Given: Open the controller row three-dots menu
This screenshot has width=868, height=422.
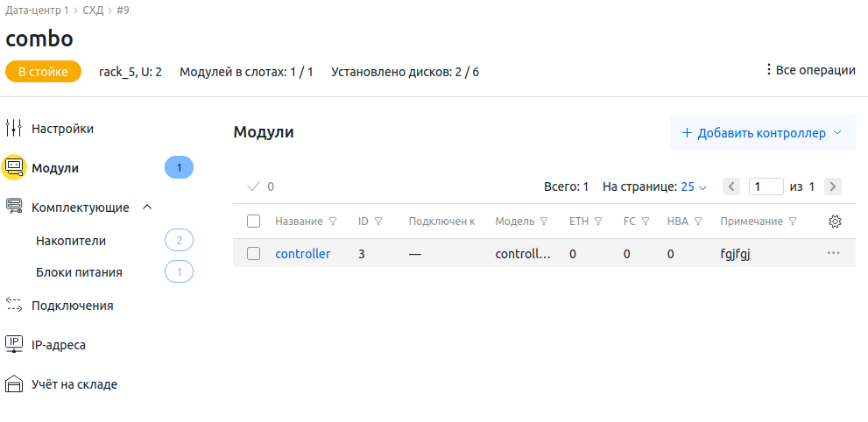Looking at the screenshot, I should coord(833,253).
